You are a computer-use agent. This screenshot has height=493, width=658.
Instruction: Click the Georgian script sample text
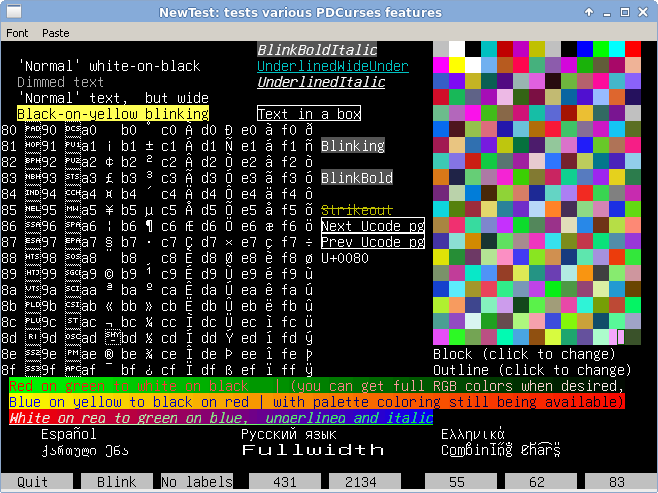85,451
